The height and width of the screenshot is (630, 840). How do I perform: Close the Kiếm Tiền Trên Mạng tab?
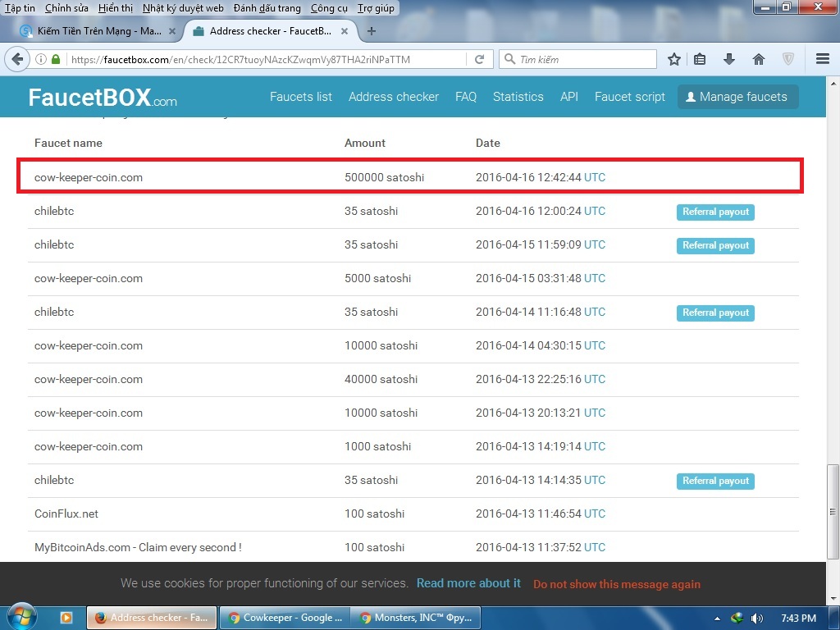coord(172,31)
